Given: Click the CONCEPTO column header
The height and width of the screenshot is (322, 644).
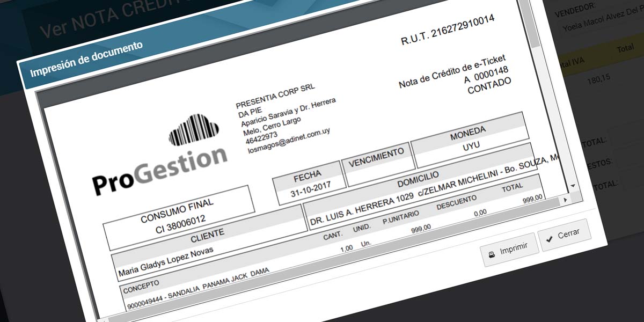Looking at the screenshot, I should 141,286.
